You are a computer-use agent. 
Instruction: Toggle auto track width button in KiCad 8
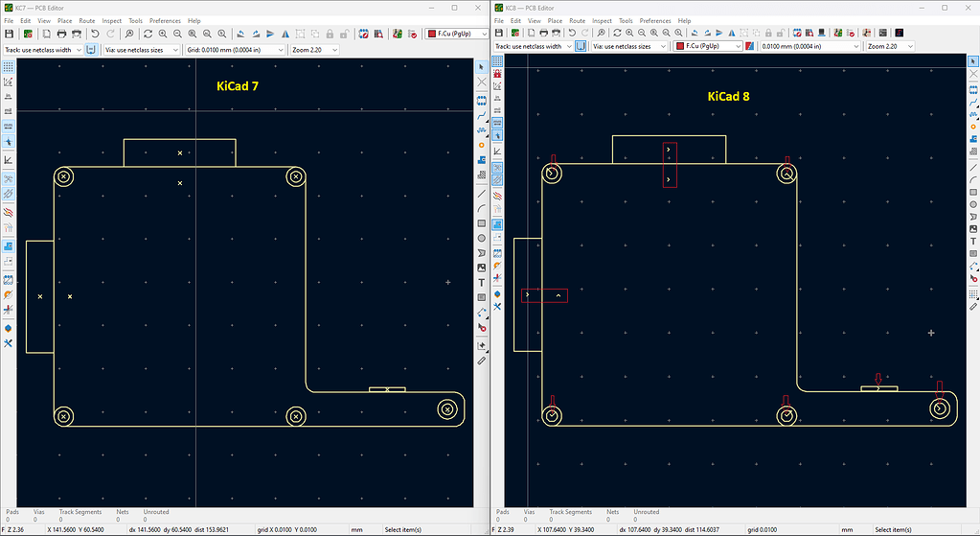tap(581, 46)
